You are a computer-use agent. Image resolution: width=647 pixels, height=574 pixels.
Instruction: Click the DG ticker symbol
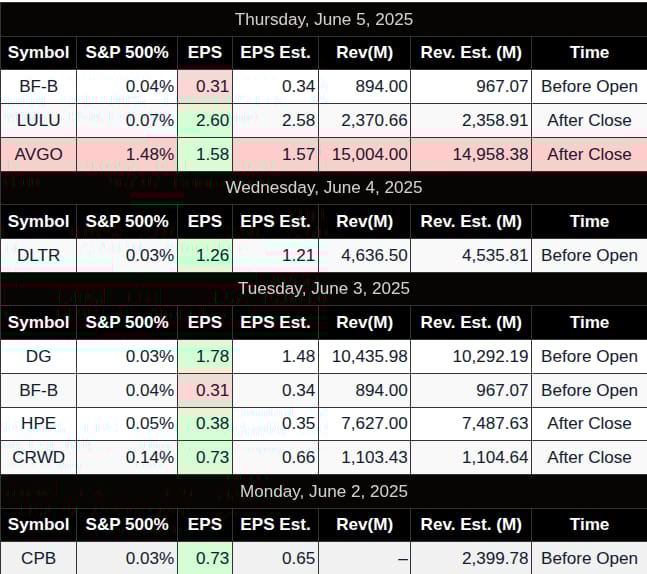38,356
